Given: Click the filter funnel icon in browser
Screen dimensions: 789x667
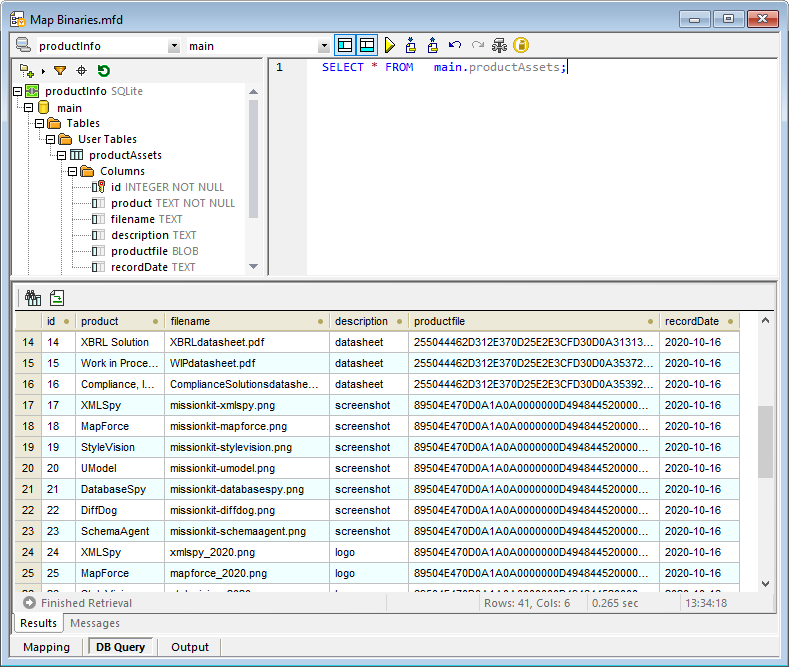Looking at the screenshot, I should pos(60,71).
